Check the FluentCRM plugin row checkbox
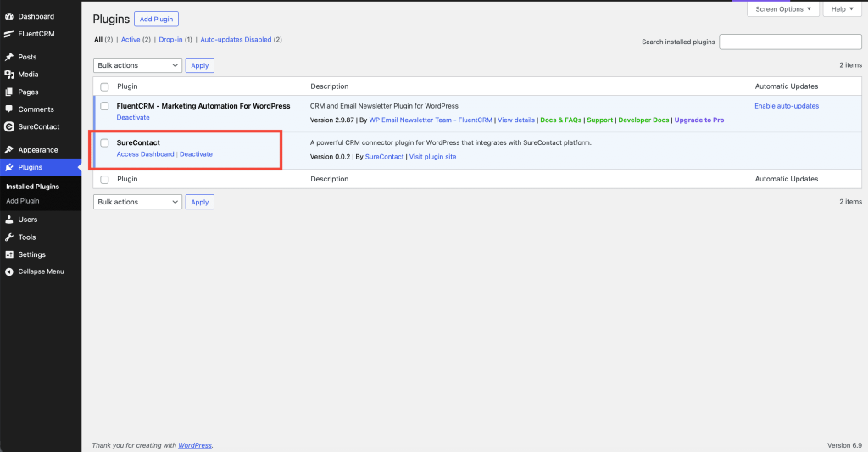Viewport: 868px width, 452px height. (x=104, y=106)
